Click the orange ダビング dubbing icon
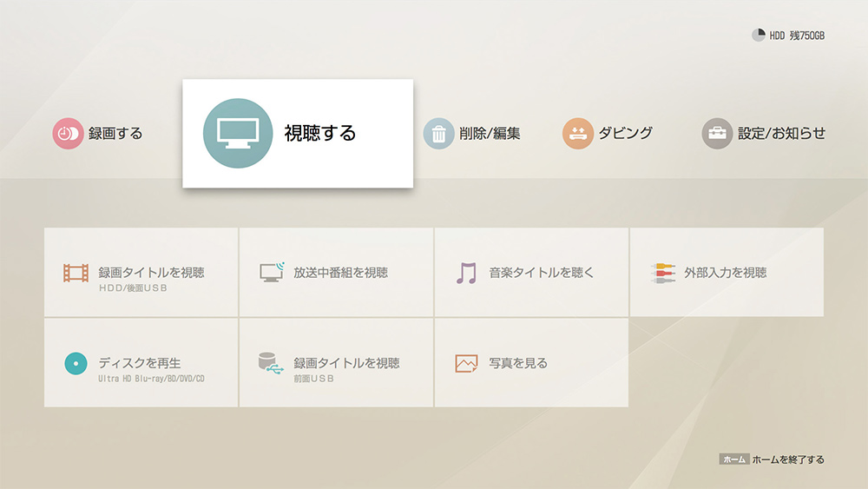The width and height of the screenshot is (868, 489). [x=577, y=134]
